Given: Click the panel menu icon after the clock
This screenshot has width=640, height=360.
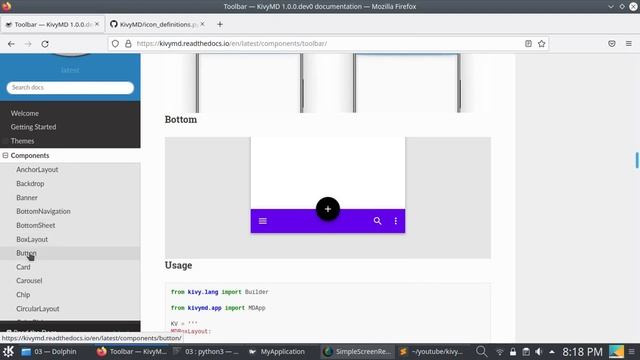Looking at the screenshot, I should [x=631, y=351].
